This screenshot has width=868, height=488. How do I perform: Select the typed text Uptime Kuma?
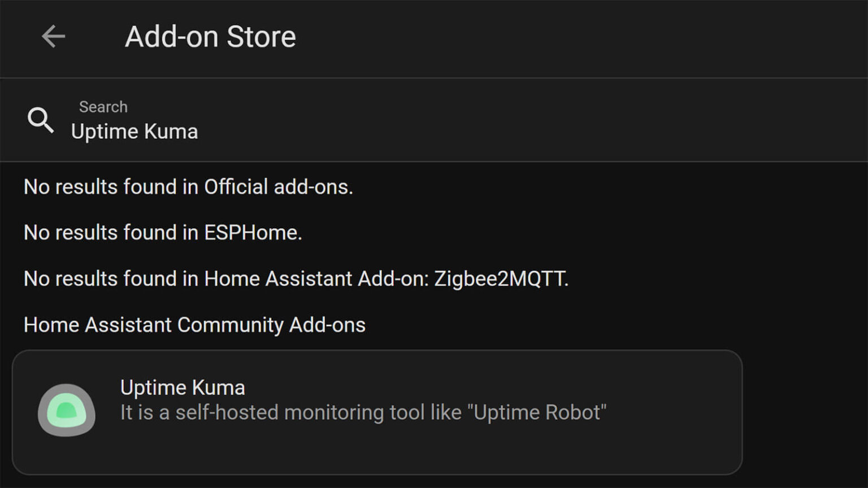tap(134, 131)
